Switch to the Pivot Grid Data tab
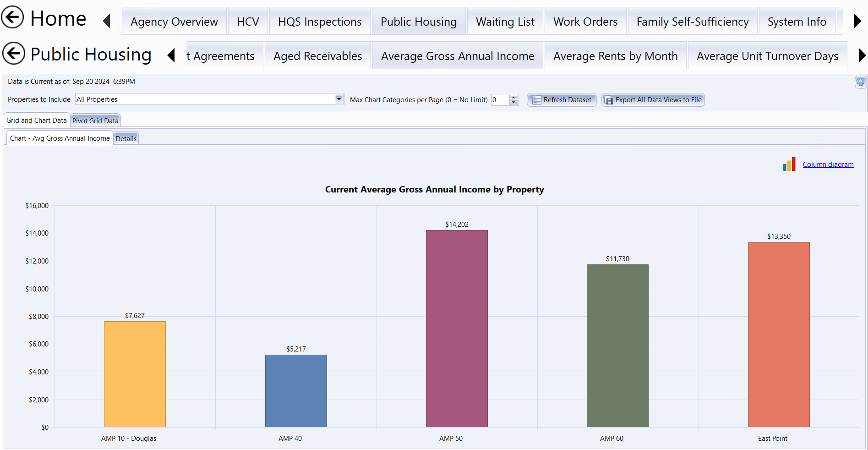Viewport: 868px width, 450px height. tap(95, 121)
